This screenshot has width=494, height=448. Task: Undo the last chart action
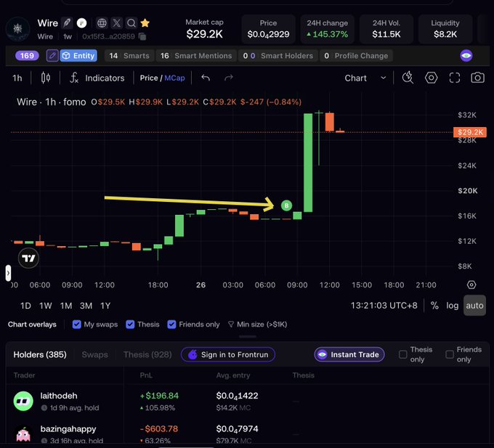(x=206, y=78)
